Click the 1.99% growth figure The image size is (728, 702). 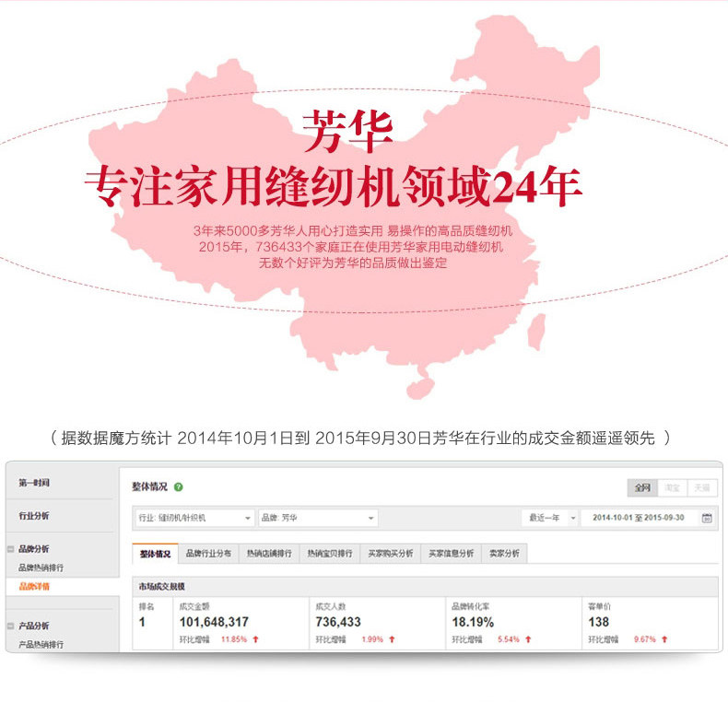(x=372, y=639)
